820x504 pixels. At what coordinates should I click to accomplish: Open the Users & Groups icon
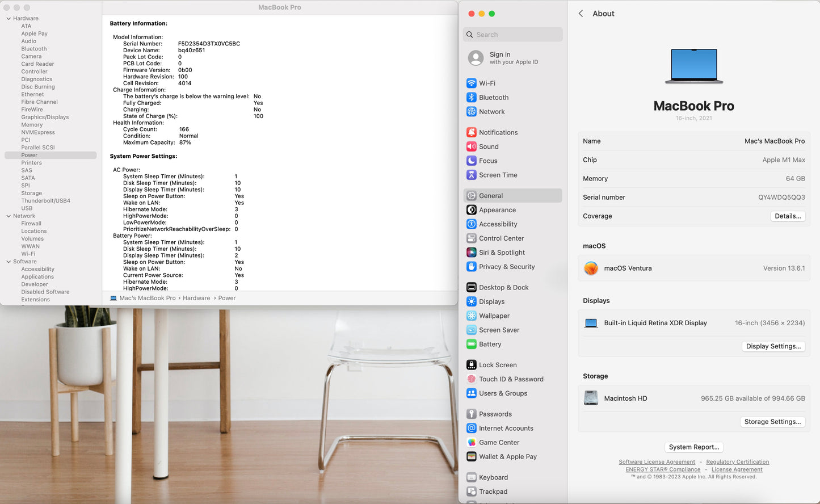click(x=472, y=393)
